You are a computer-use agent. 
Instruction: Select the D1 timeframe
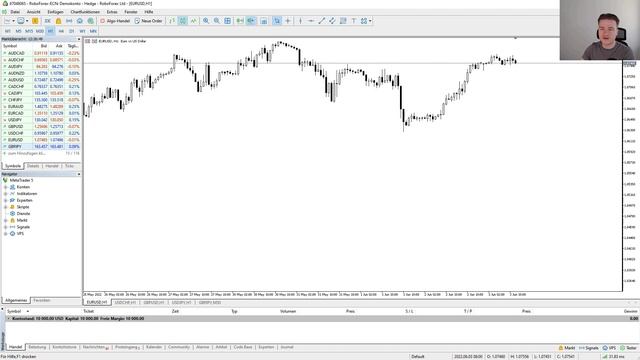72,31
